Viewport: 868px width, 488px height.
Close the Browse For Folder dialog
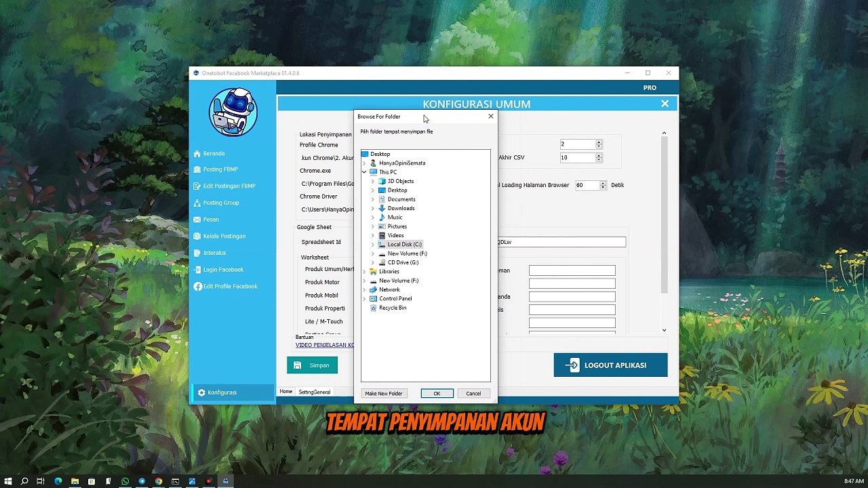pos(491,116)
